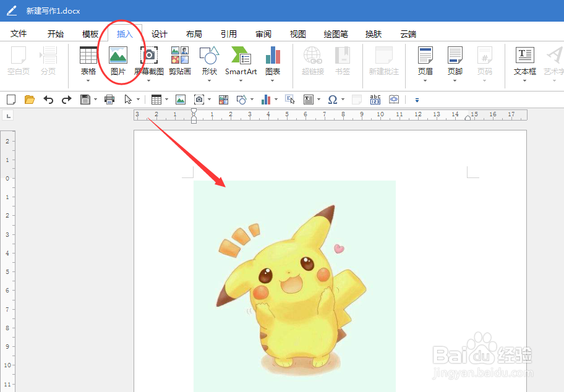The width and height of the screenshot is (564, 392).
Task: Open save options arrow in quick toolbar
Action: 96,100
